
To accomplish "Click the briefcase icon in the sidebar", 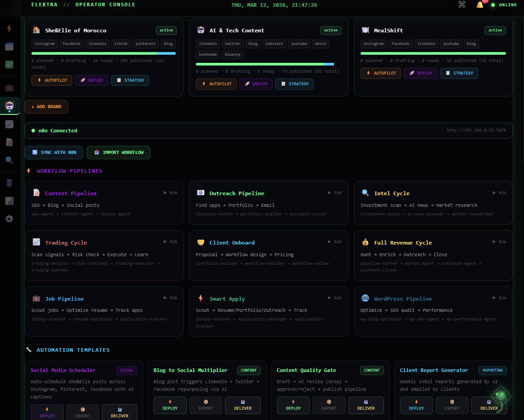I will tap(9, 87).
